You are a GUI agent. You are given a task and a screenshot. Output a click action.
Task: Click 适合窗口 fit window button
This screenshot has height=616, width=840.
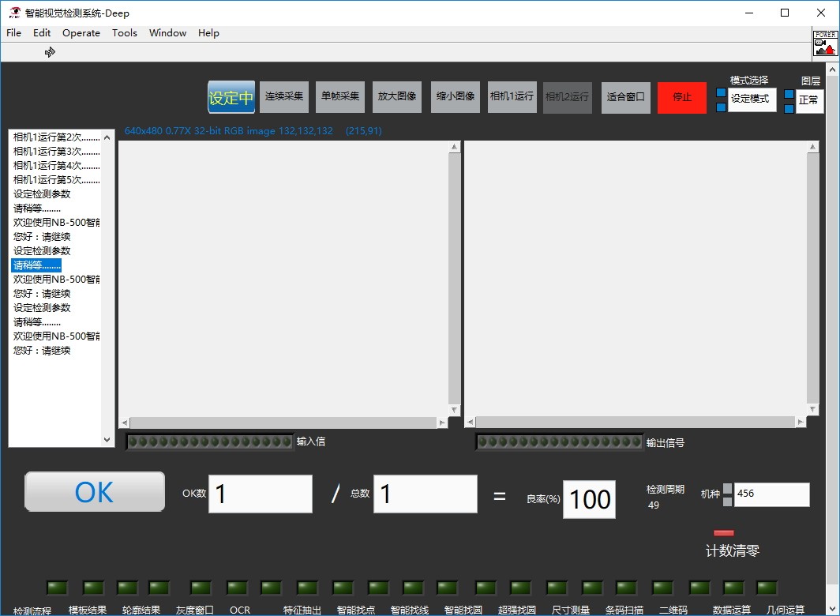point(626,98)
